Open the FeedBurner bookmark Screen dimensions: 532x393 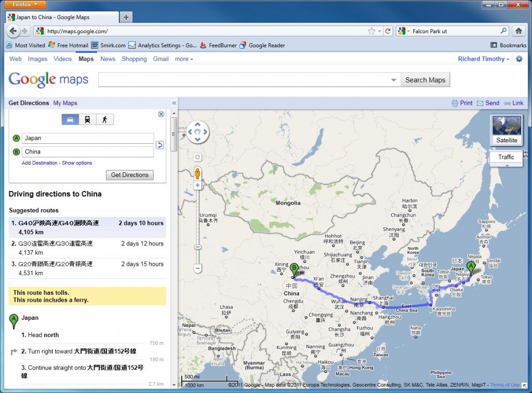218,45
